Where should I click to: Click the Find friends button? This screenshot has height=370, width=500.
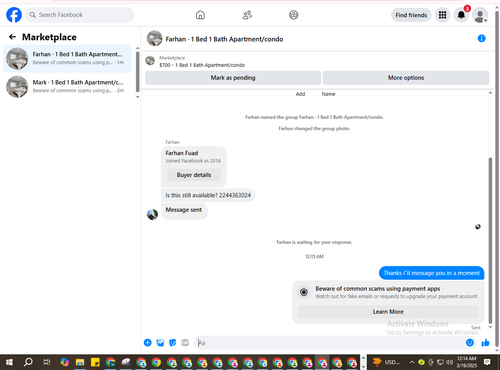[411, 15]
